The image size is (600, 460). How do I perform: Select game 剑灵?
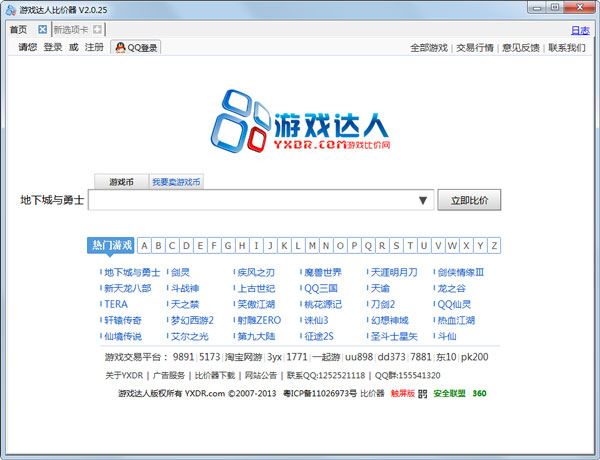coord(180,272)
